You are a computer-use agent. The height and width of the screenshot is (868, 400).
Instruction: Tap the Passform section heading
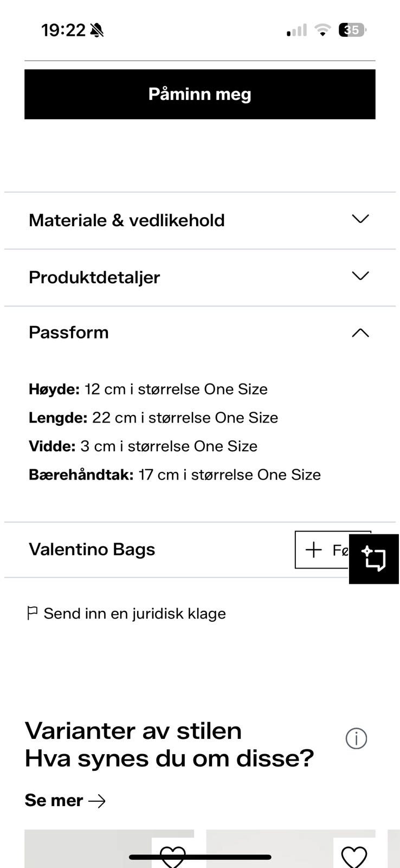point(69,333)
